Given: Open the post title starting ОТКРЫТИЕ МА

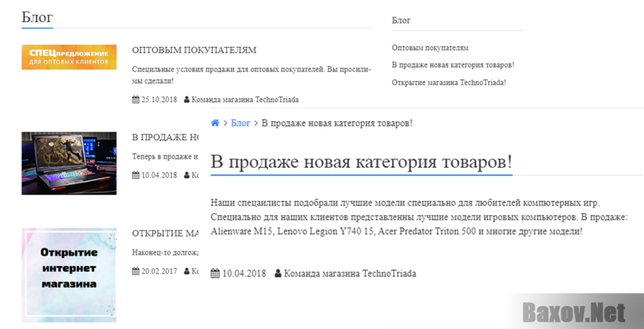Looking at the screenshot, I should [165, 233].
